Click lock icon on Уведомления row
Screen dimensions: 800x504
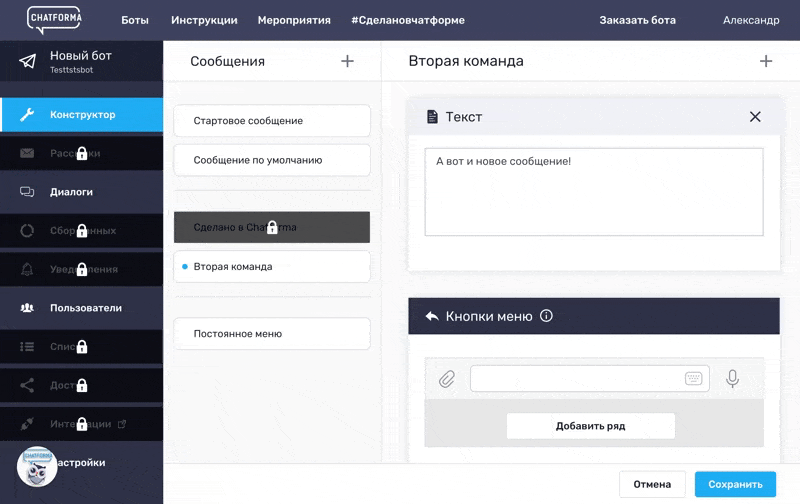82,269
